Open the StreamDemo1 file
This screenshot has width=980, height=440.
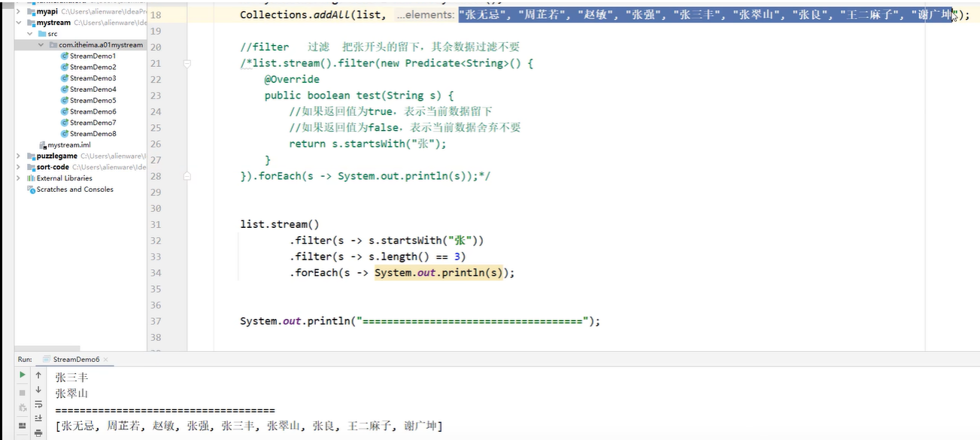[93, 56]
